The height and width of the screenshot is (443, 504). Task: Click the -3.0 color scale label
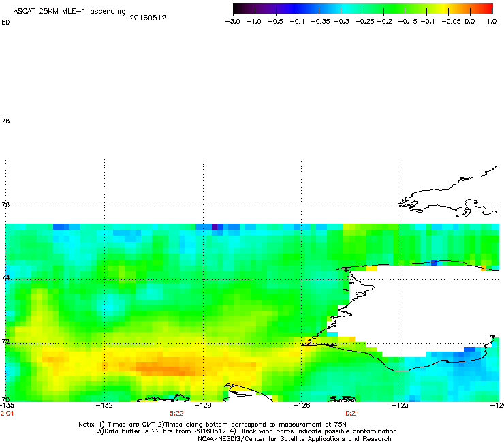point(232,22)
